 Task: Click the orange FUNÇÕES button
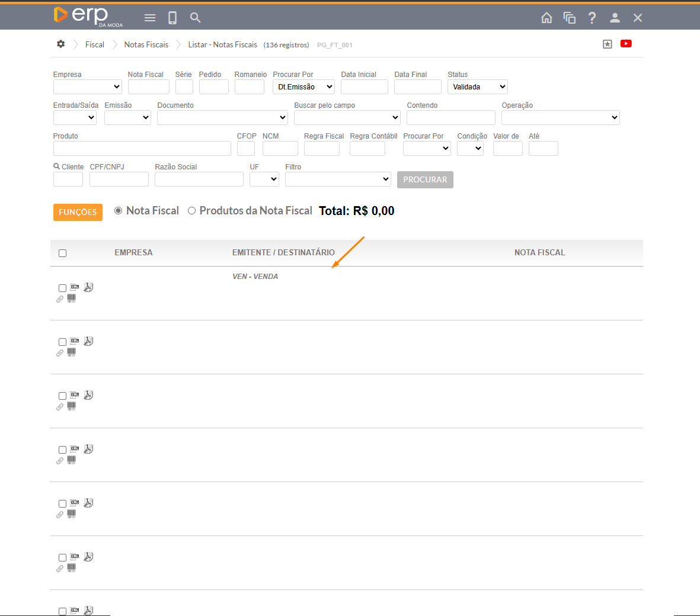(x=78, y=213)
